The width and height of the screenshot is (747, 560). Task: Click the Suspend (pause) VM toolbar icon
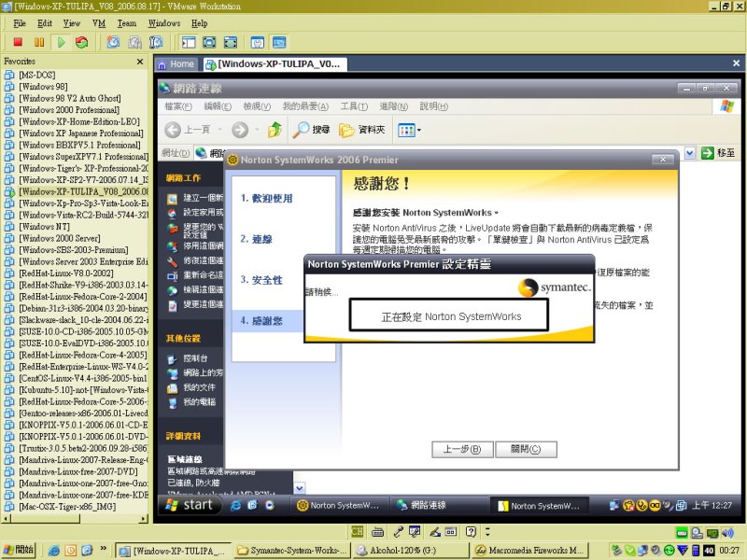[x=39, y=42]
